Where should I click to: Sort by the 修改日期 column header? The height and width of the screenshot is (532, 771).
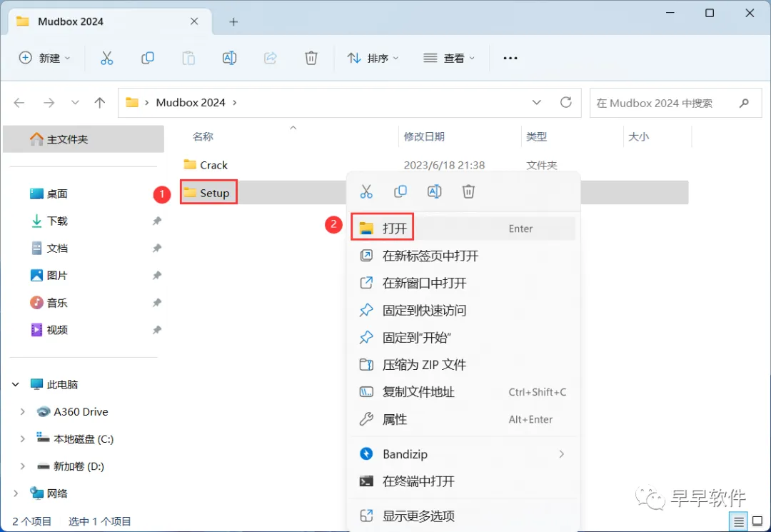[x=424, y=136]
